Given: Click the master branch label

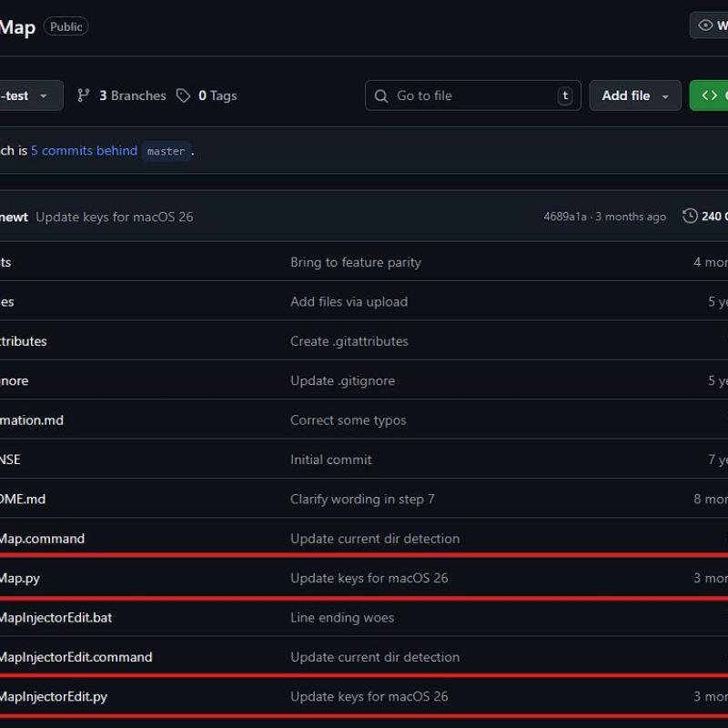Looking at the screenshot, I should [166, 152].
